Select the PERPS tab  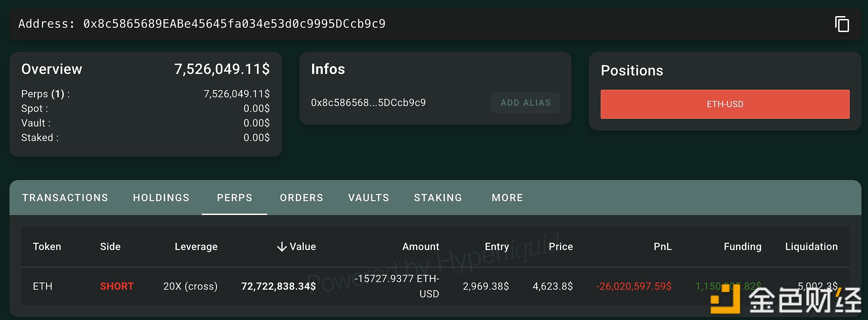(235, 198)
